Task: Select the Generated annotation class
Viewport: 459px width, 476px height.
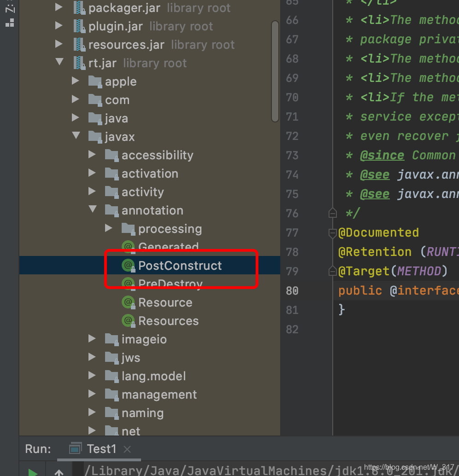Action: pyautogui.click(x=169, y=247)
